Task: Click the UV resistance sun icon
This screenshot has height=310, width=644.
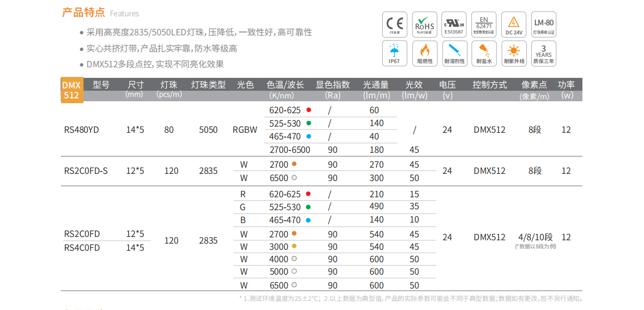Action: (x=514, y=53)
